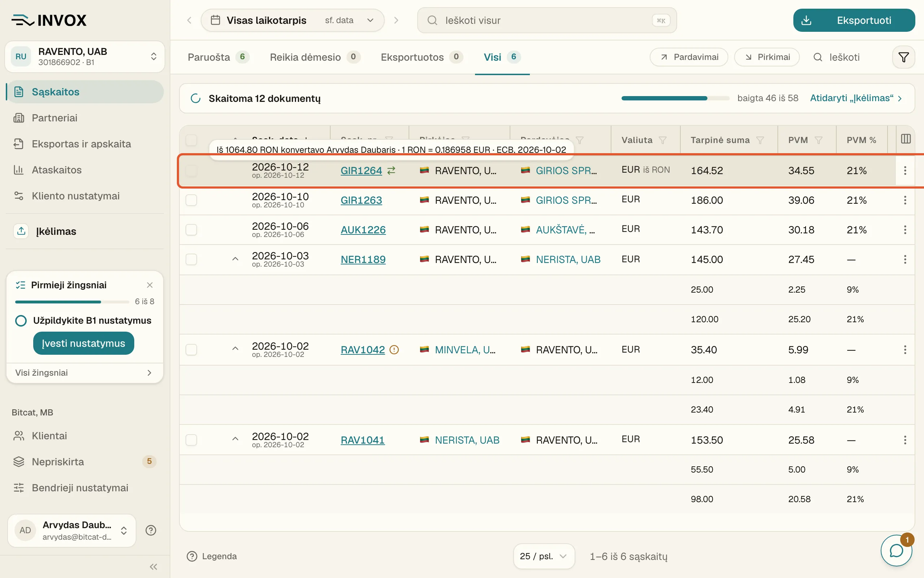The height and width of the screenshot is (578, 924).
Task: Open the filter funnel button beside Ieškoti
Action: pos(903,57)
